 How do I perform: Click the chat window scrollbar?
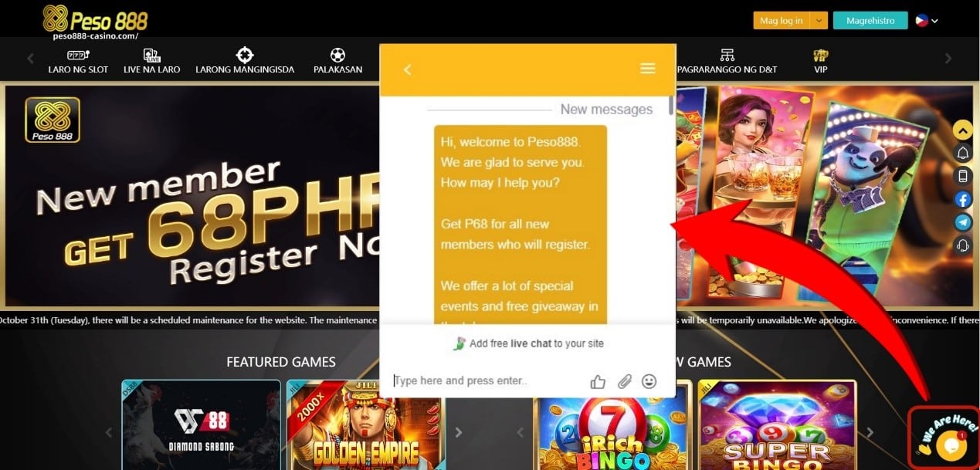coord(671,106)
